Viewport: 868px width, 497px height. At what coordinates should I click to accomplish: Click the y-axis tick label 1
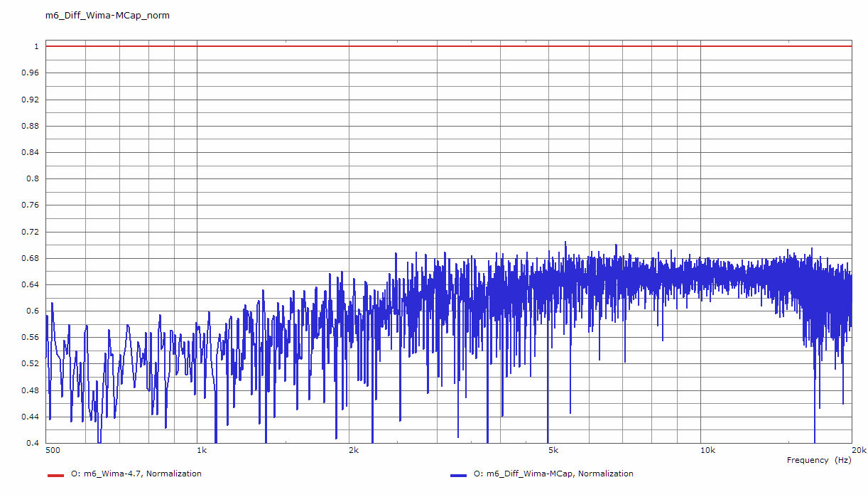(x=35, y=46)
